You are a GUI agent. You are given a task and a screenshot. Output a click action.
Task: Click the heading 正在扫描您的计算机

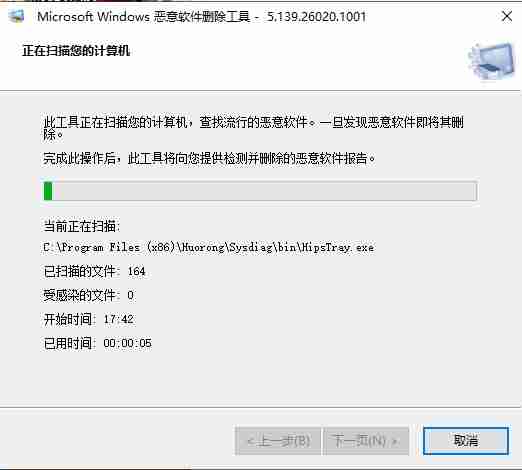[x=76, y=51]
